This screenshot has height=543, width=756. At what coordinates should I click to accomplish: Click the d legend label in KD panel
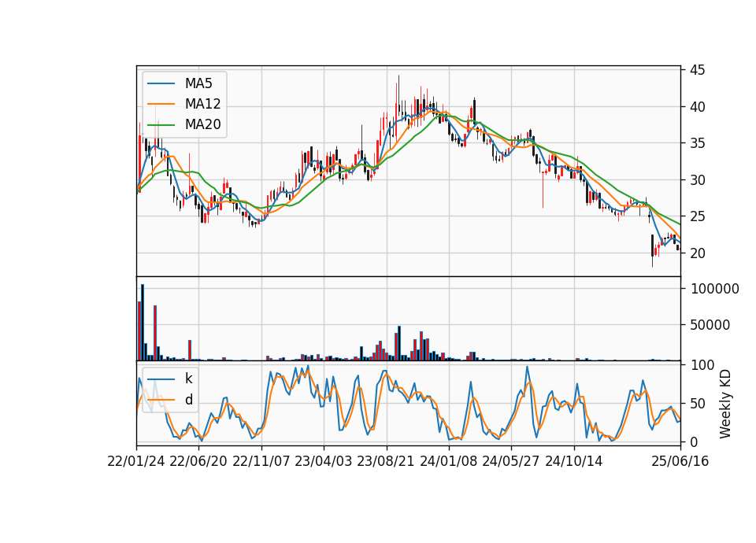click(189, 400)
